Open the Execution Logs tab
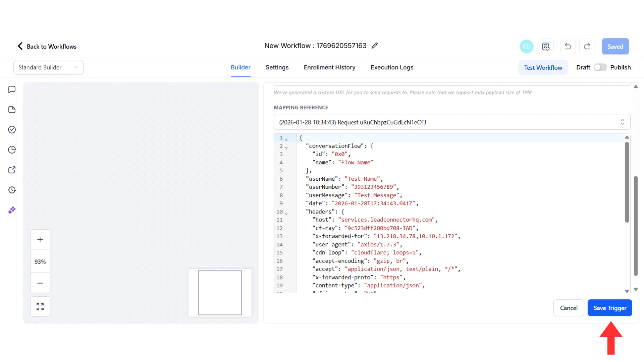The height and width of the screenshot is (362, 644). coord(392,67)
